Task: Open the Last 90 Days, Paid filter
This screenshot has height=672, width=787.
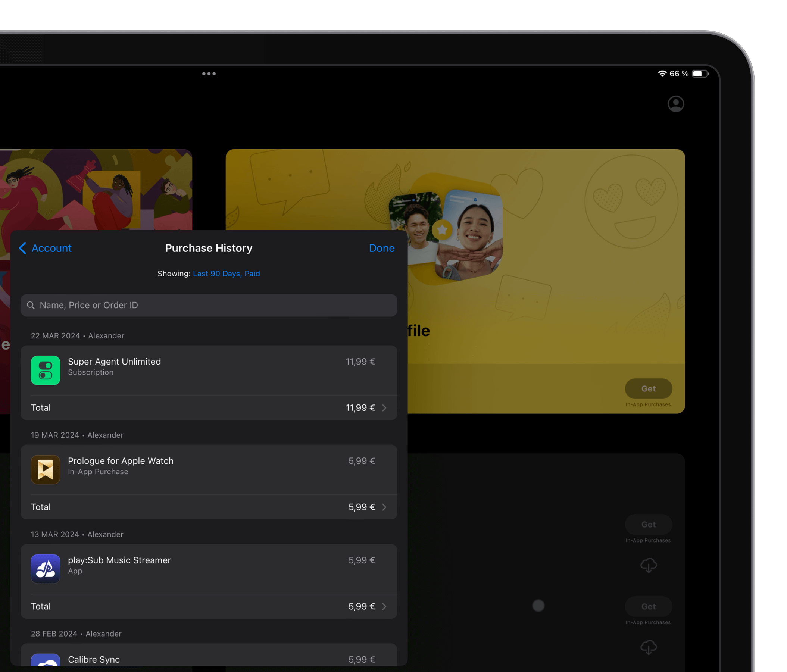Action: click(227, 274)
